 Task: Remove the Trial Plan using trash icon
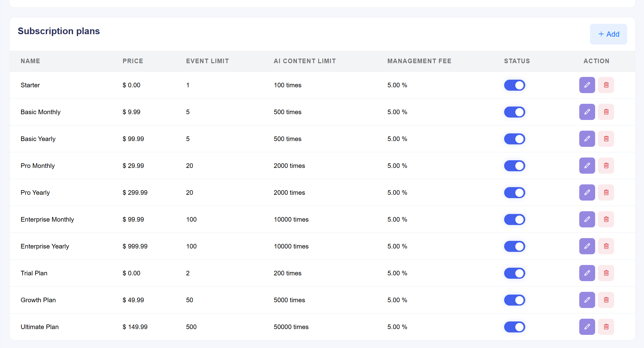[606, 273]
